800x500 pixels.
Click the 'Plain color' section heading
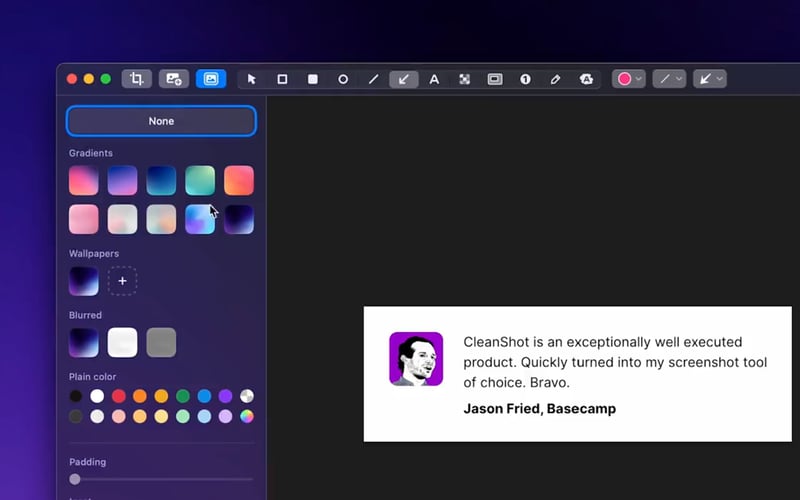[x=92, y=377]
